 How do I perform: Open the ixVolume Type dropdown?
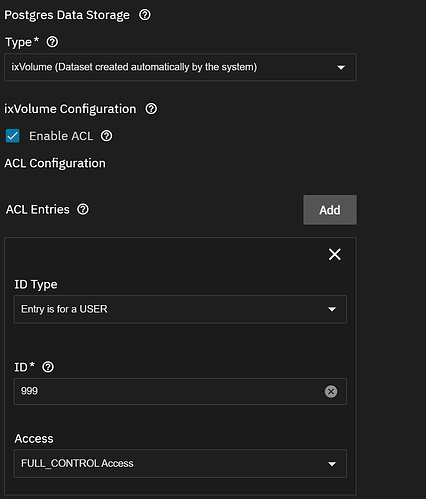click(180, 67)
